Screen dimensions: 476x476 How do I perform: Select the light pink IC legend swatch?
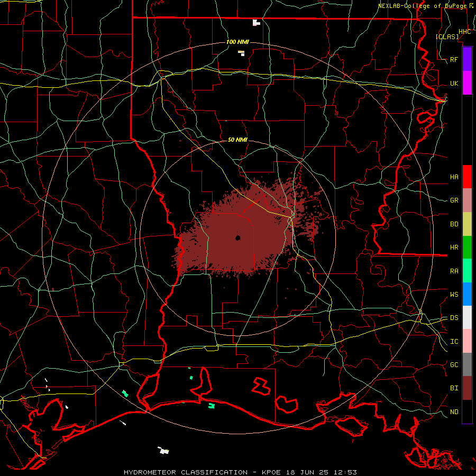point(467,341)
